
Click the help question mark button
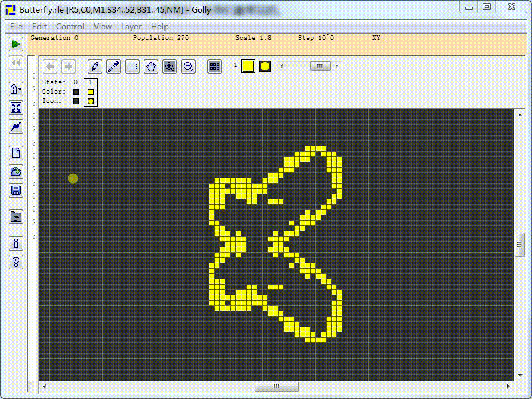pyautogui.click(x=17, y=262)
